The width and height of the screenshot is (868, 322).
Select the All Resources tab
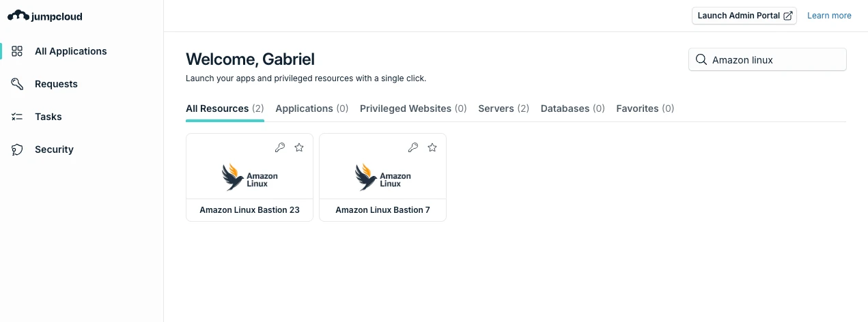click(225, 108)
